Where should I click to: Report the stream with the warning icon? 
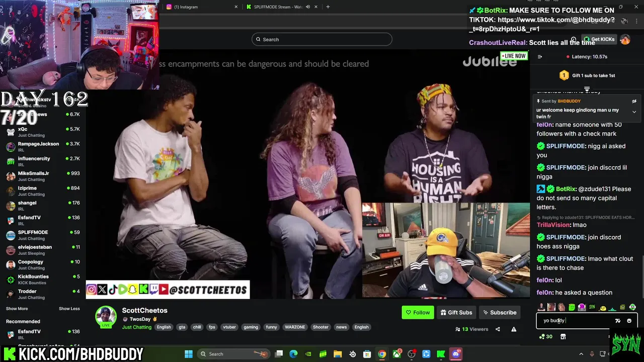pos(514,329)
